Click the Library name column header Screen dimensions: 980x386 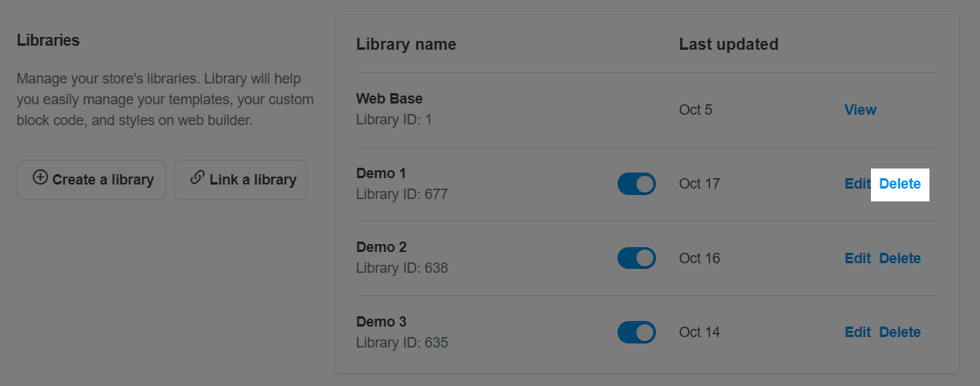[406, 44]
